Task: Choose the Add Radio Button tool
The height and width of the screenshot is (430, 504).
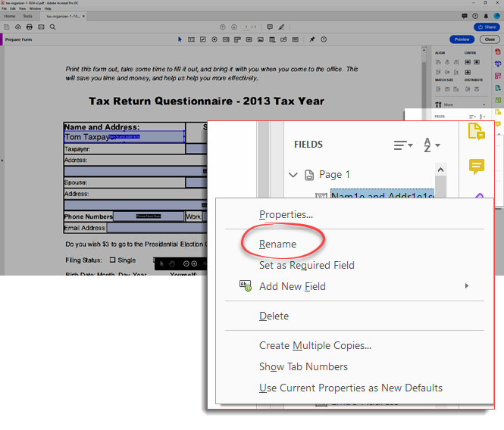Action: click(x=214, y=39)
